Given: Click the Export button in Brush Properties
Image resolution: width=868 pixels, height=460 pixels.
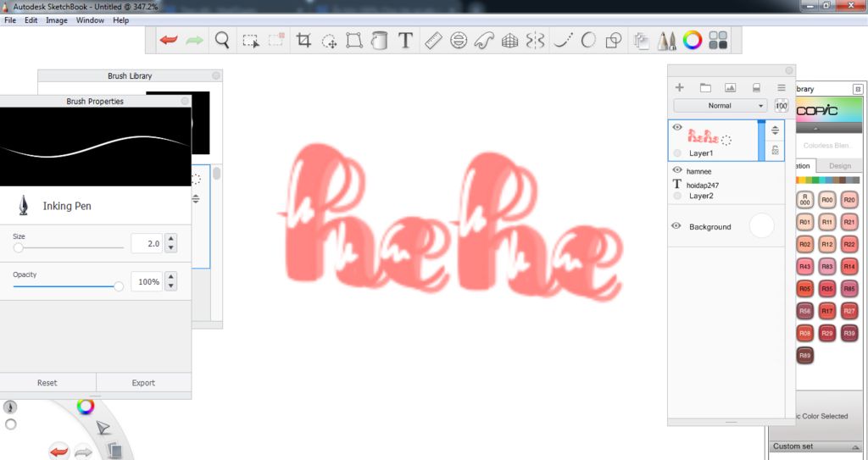Looking at the screenshot, I should pos(143,383).
